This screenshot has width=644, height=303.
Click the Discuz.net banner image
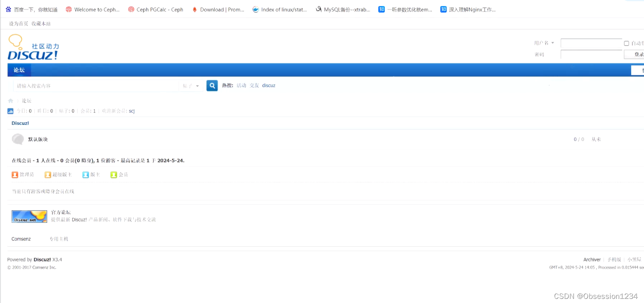tap(29, 217)
